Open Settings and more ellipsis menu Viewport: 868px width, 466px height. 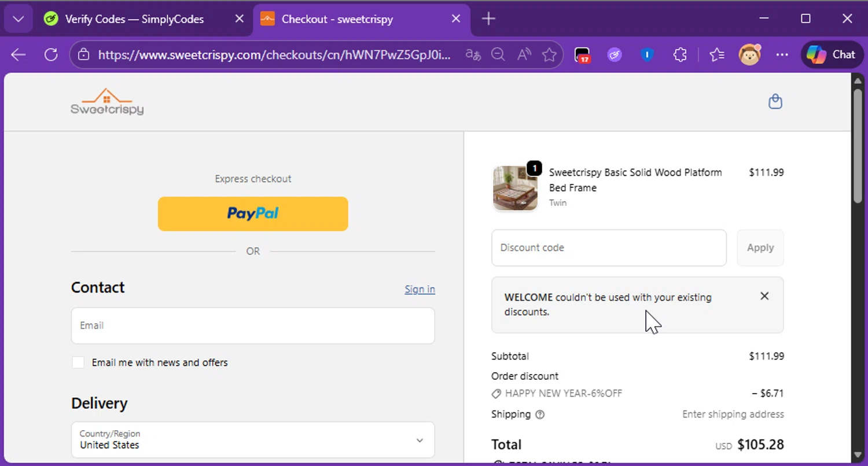click(x=782, y=55)
